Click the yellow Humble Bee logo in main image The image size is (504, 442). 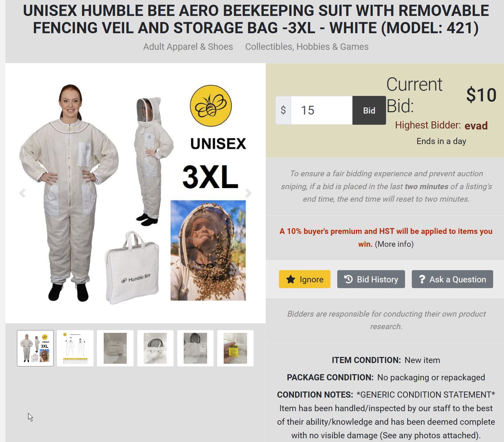coord(211,106)
